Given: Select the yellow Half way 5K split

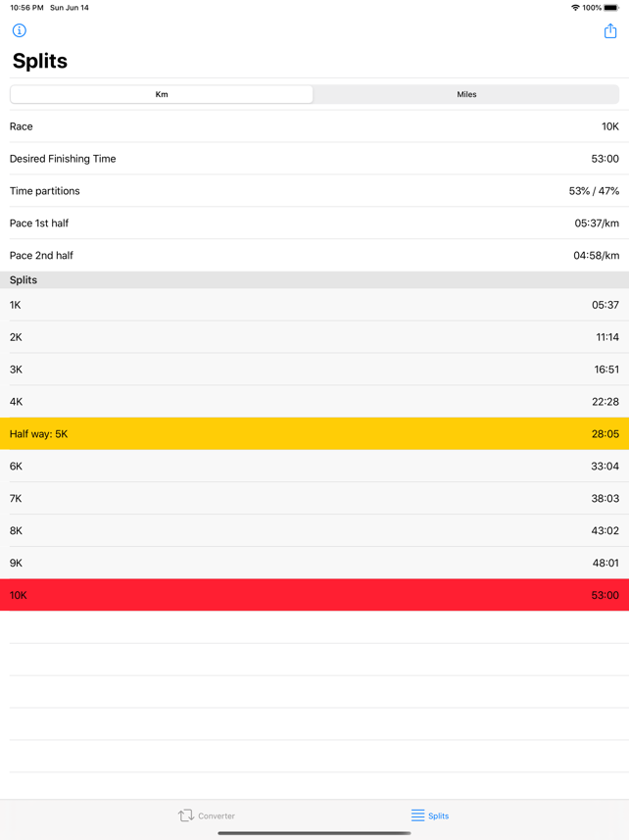Looking at the screenshot, I should click(314, 433).
